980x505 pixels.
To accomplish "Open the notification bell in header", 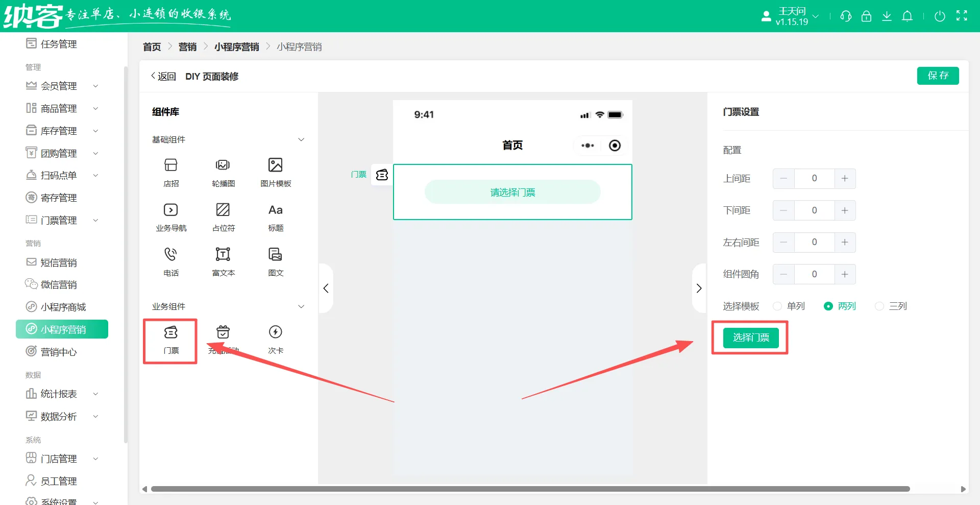I will click(x=907, y=16).
